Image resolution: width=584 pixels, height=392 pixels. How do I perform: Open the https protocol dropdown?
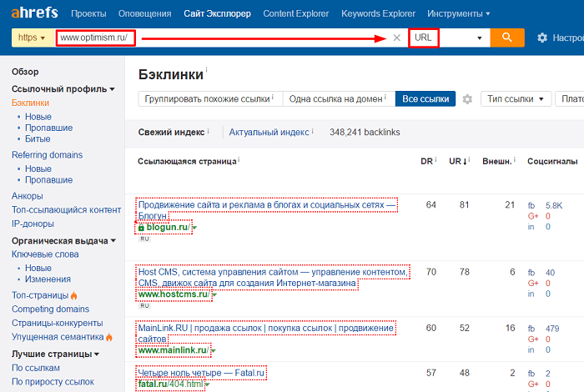33,38
